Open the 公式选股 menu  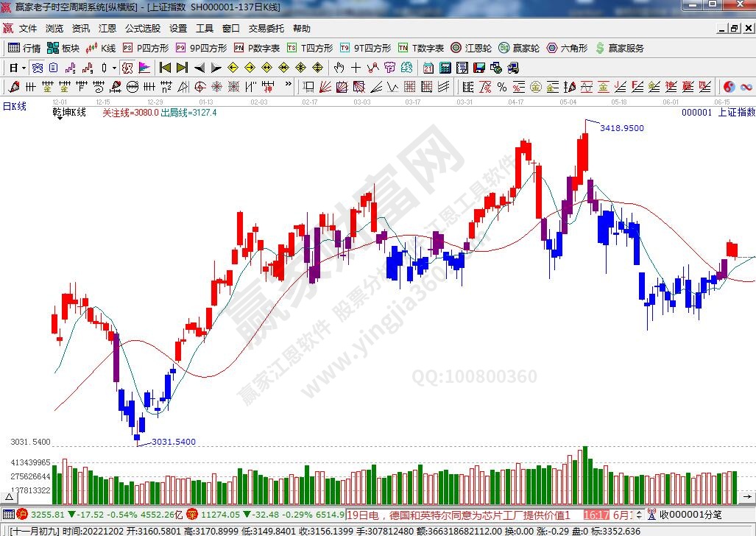(142, 29)
